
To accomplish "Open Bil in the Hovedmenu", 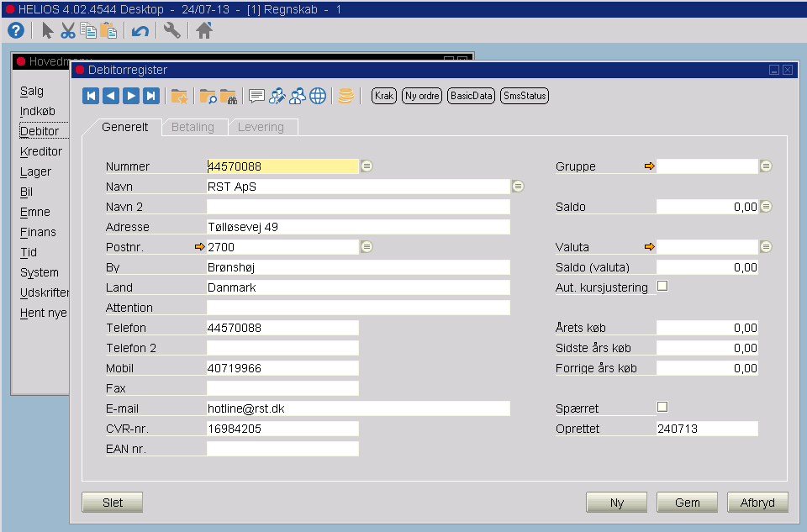I will click(x=26, y=192).
